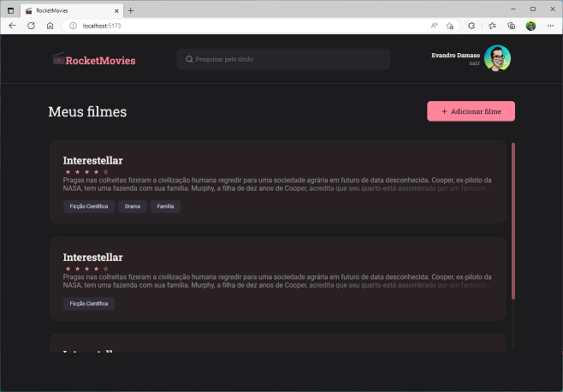Click the second card's description text

tap(277, 281)
